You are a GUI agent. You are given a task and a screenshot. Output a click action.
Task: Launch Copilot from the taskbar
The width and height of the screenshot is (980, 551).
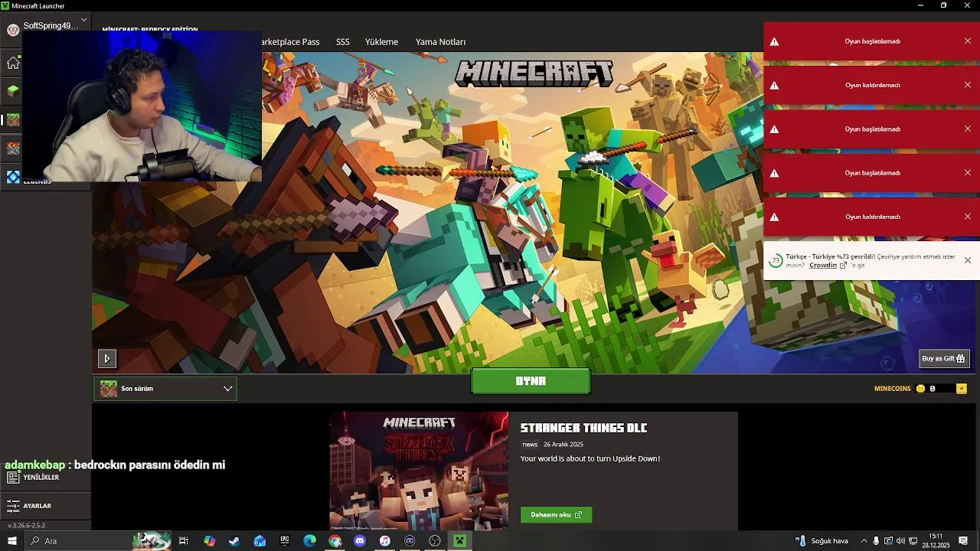pos(209,541)
